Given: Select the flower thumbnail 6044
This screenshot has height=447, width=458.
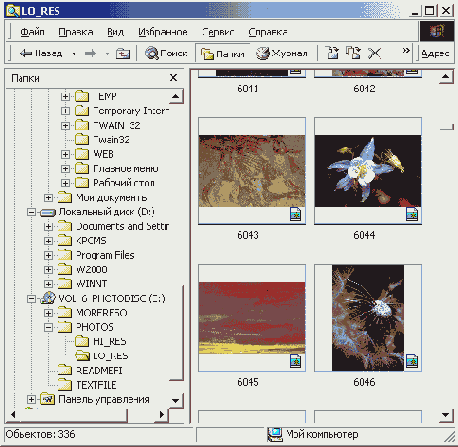Looking at the screenshot, I should (368, 171).
